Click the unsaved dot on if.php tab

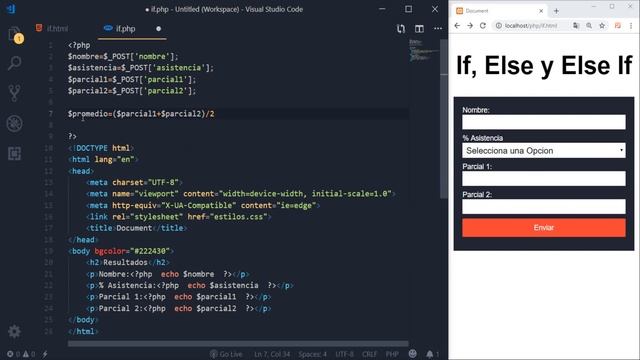tap(158, 29)
